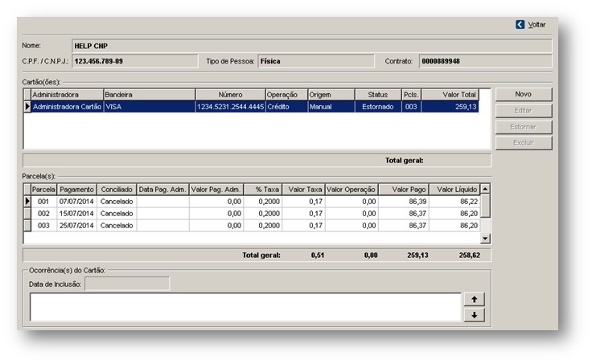Select the Origem column header
This screenshot has width=592, height=364.
click(x=331, y=95)
